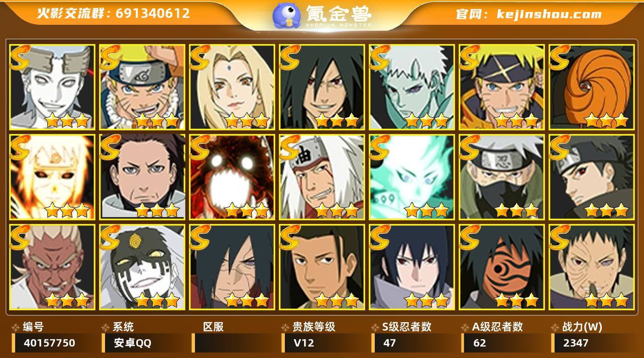The width and height of the screenshot is (644, 358).
Task: Select grinning Naruto with headband portrait
Action: pyautogui.click(x=142, y=87)
